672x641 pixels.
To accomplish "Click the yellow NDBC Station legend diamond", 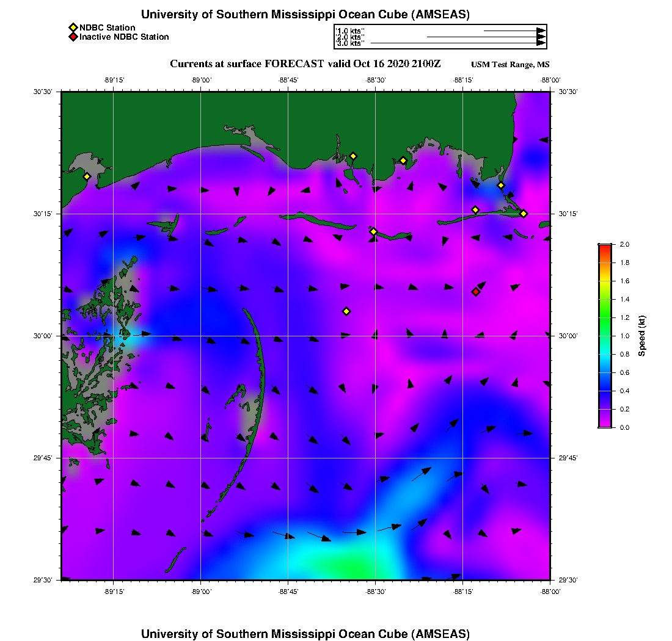I will coord(73,27).
